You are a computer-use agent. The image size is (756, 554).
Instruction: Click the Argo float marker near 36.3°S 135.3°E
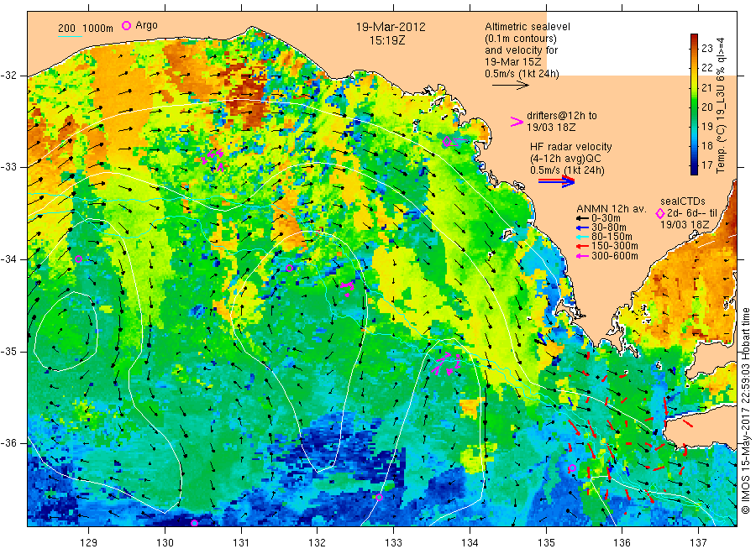[572, 468]
